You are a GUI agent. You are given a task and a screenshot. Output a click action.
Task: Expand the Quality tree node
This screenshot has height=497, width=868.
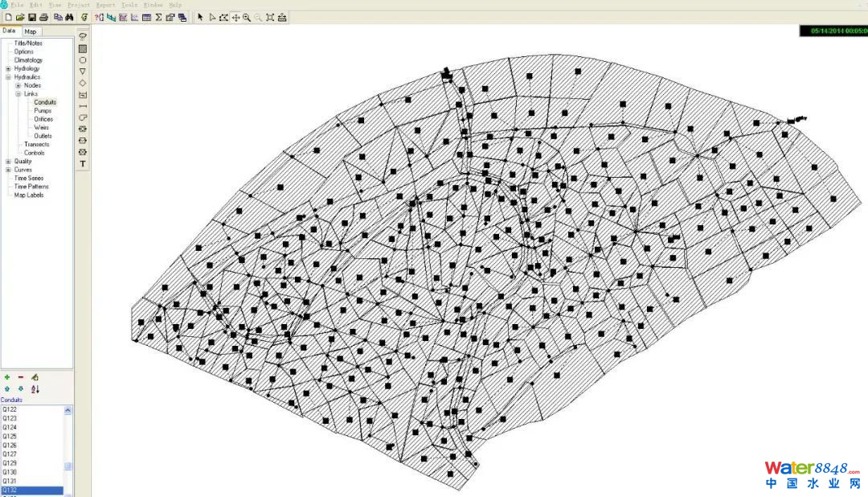[x=8, y=161]
